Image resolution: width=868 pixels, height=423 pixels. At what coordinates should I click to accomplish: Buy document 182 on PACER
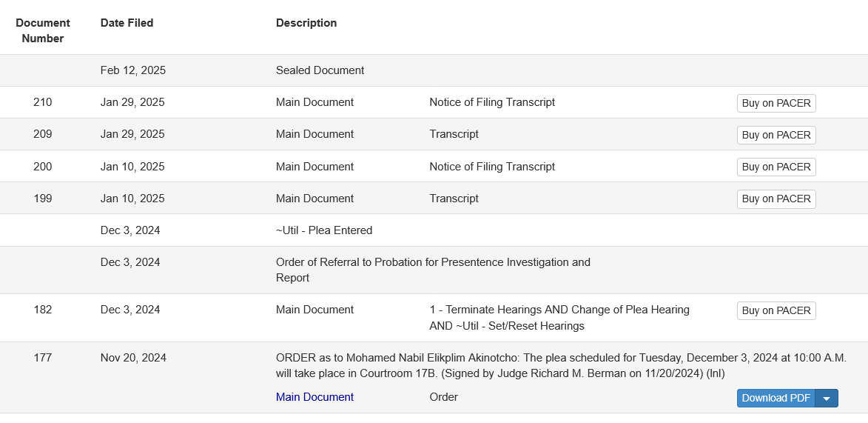[x=776, y=310]
